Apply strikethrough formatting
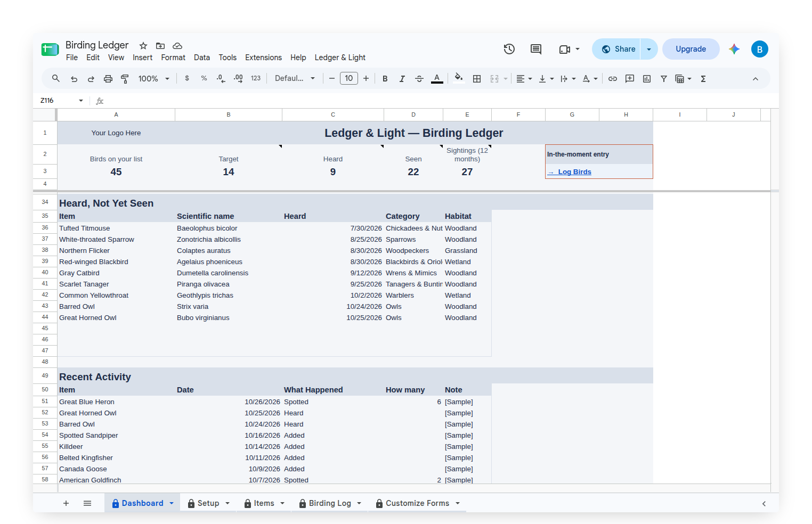 point(419,79)
